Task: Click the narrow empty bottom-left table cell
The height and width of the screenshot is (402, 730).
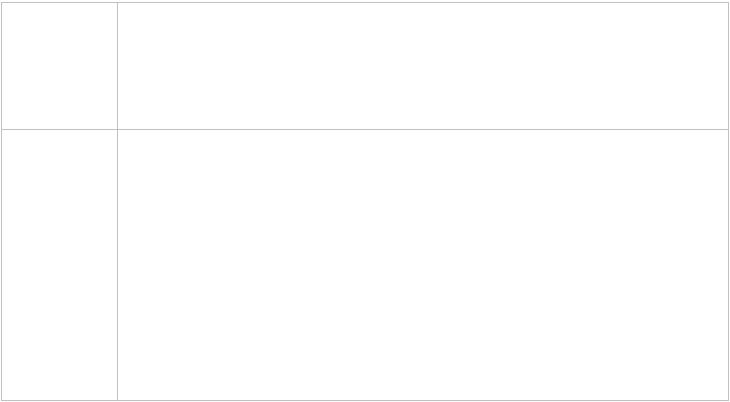Action: 59,265
